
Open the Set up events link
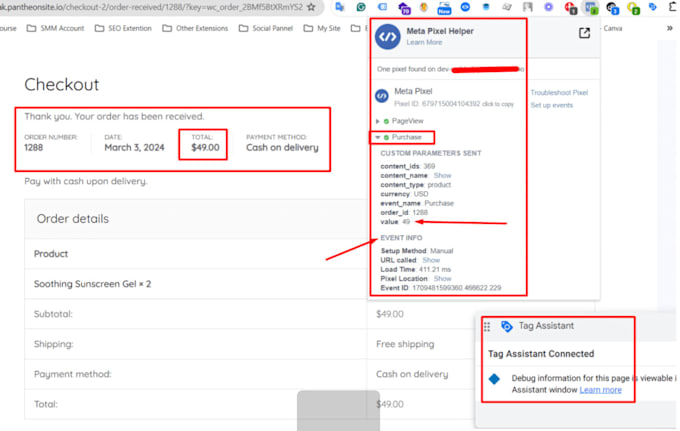[552, 105]
